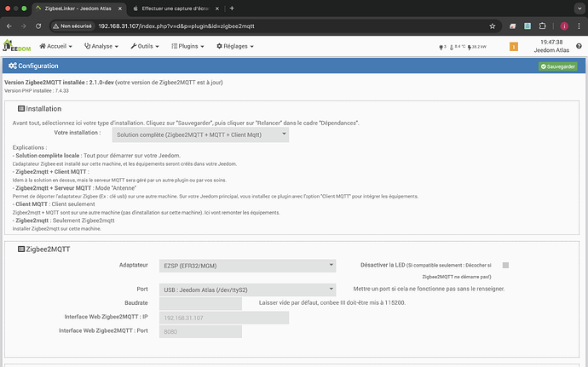Screen dimensions: 588x367
Task: Click the Interface Web Zigbee2MQTT Port field
Action: point(200,331)
